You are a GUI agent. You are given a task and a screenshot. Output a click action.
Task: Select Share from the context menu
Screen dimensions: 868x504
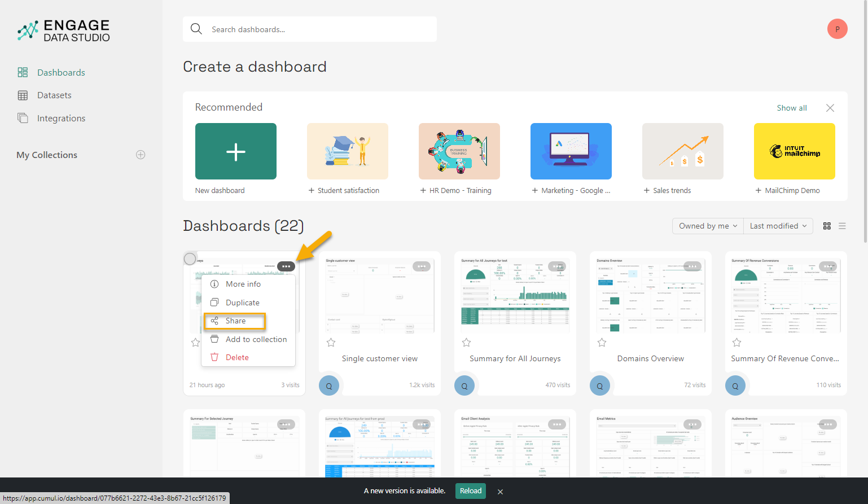235,321
